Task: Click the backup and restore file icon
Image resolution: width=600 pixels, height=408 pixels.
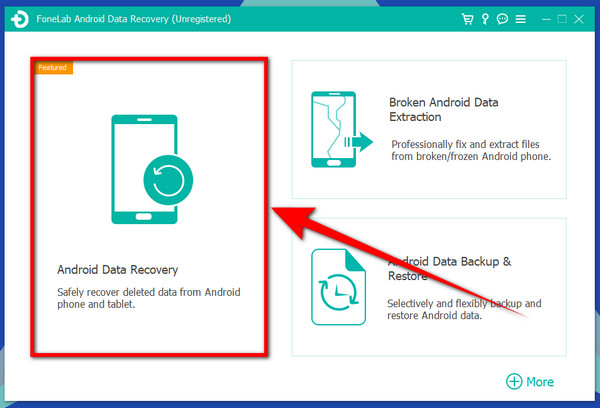Action: (x=338, y=287)
